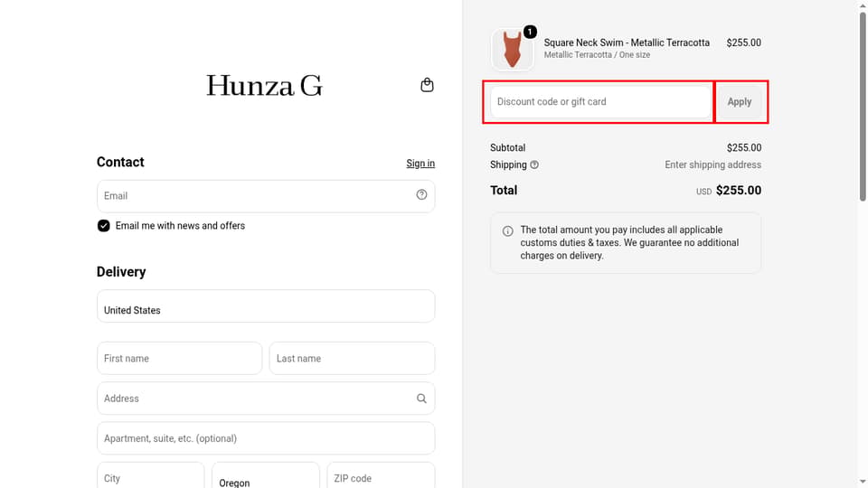
Task: Click the Metallic Terracotta swimsuit thumbnail
Action: coord(512,50)
